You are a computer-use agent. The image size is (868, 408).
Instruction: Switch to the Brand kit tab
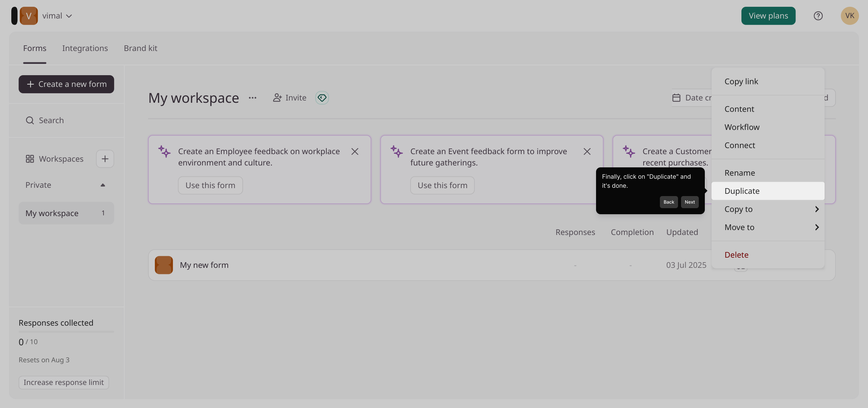coord(141,48)
